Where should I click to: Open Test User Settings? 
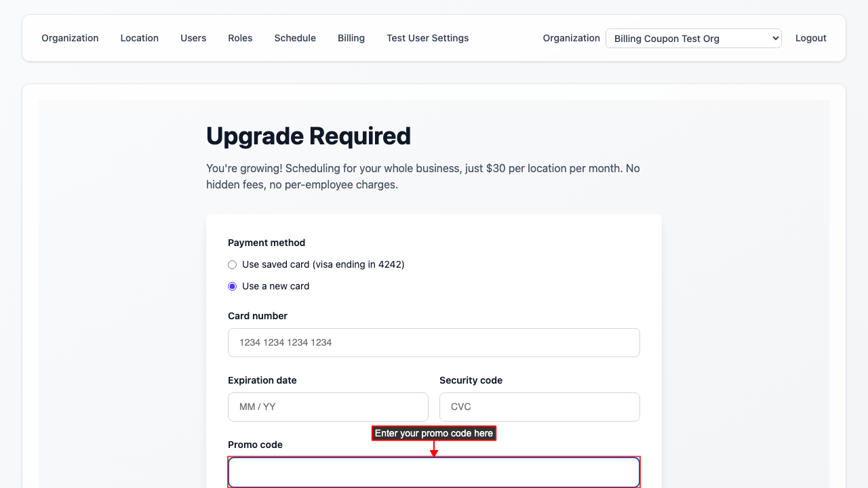pyautogui.click(x=427, y=38)
